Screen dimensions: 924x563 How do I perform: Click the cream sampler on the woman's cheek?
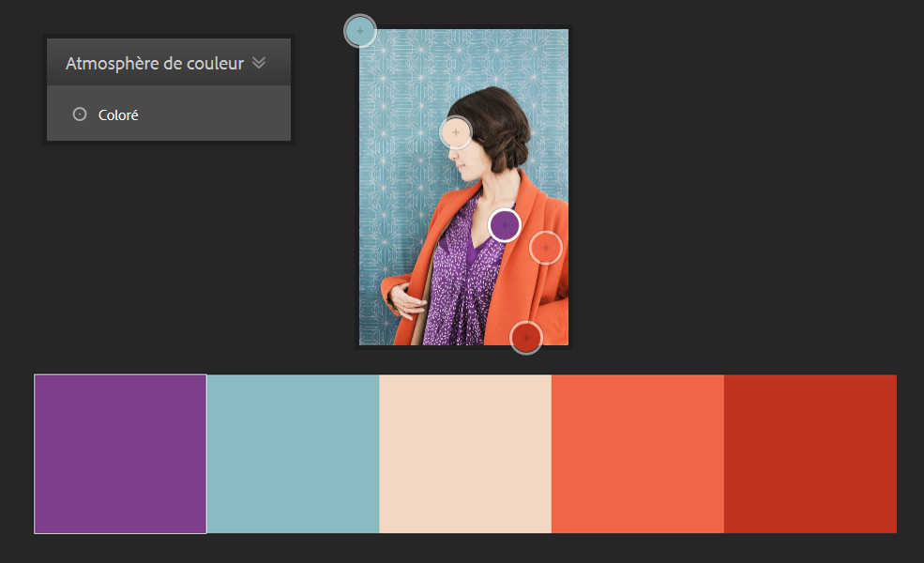[457, 132]
